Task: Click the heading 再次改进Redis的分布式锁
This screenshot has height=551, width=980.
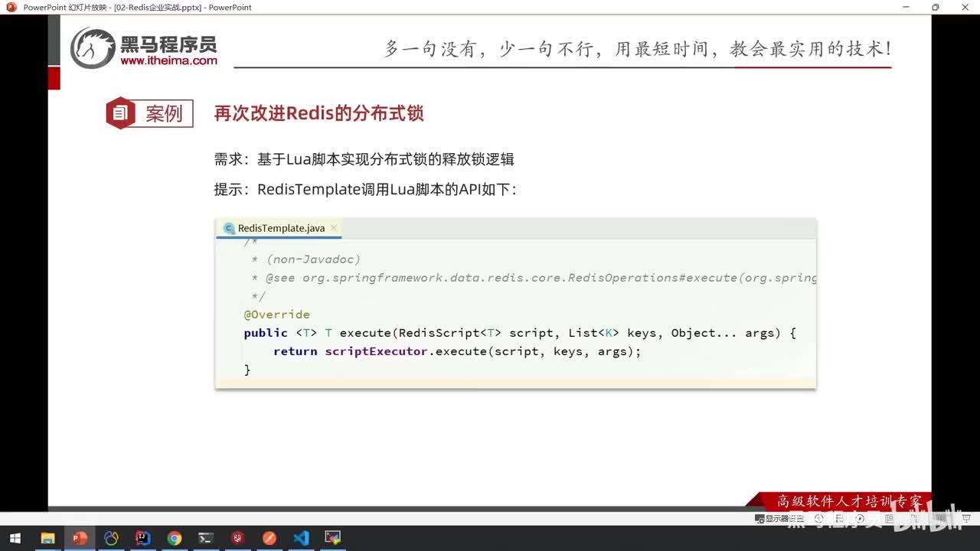Action: tap(318, 113)
